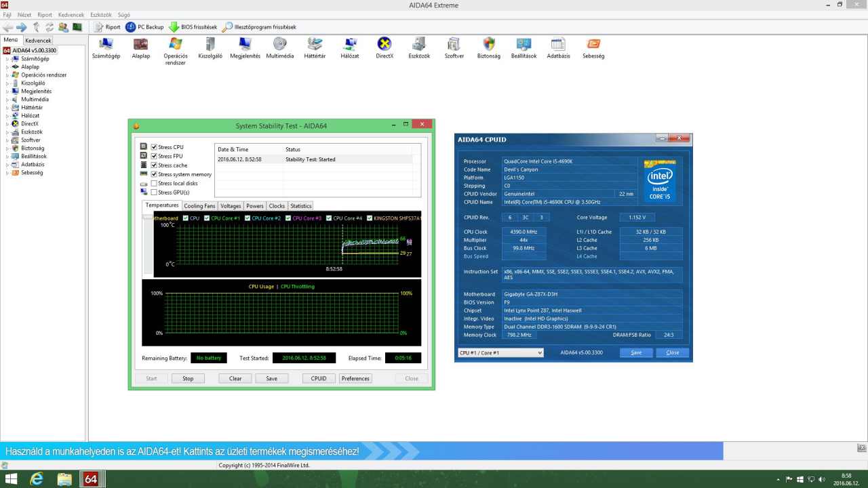868x488 pixels.
Task: Open the Beállítások category icon
Action: click(524, 48)
